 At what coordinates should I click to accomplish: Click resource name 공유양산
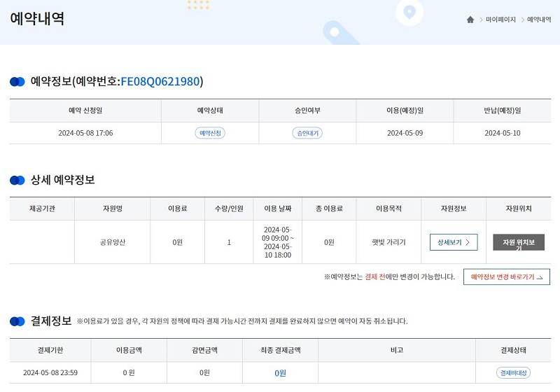[113, 242]
